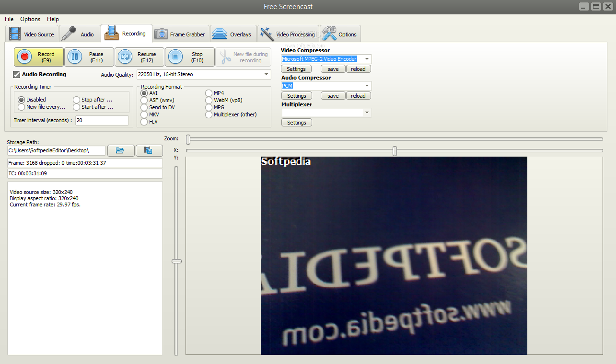Open the Audio Quality dropdown
616x364 pixels.
click(203, 74)
